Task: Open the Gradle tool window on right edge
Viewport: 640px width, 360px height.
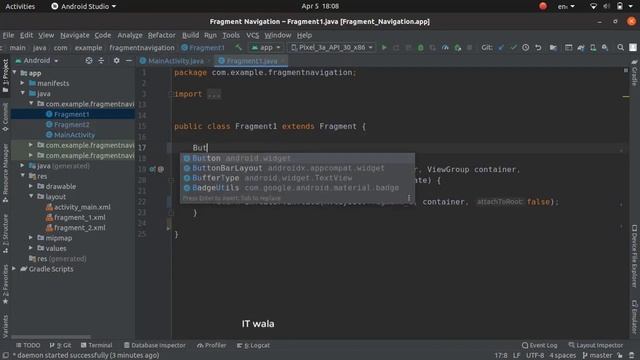Action: [x=634, y=73]
